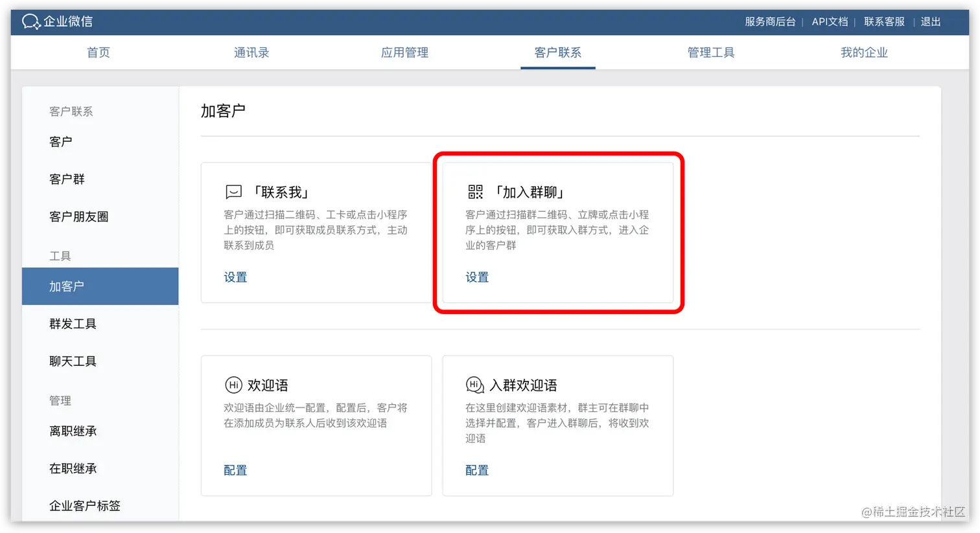Go to the 首页 tab

pyautogui.click(x=98, y=52)
